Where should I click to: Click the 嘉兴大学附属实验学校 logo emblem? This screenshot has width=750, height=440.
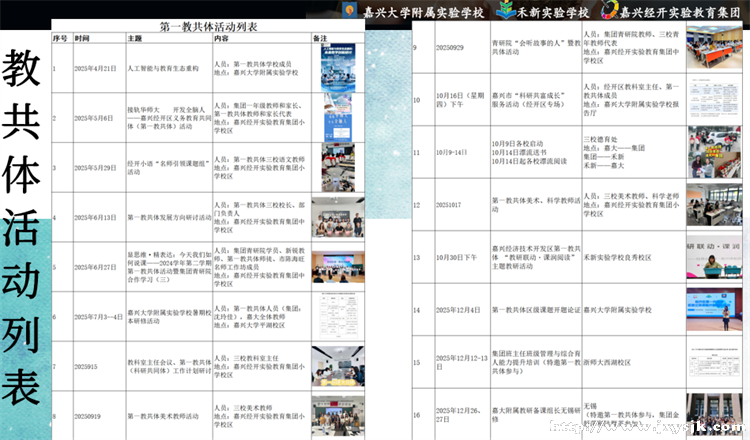pos(351,11)
